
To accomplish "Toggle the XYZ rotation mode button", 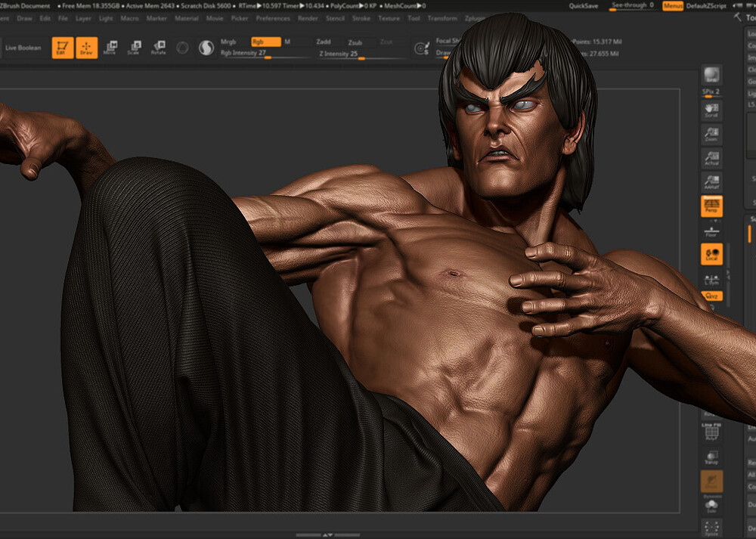I will click(711, 296).
